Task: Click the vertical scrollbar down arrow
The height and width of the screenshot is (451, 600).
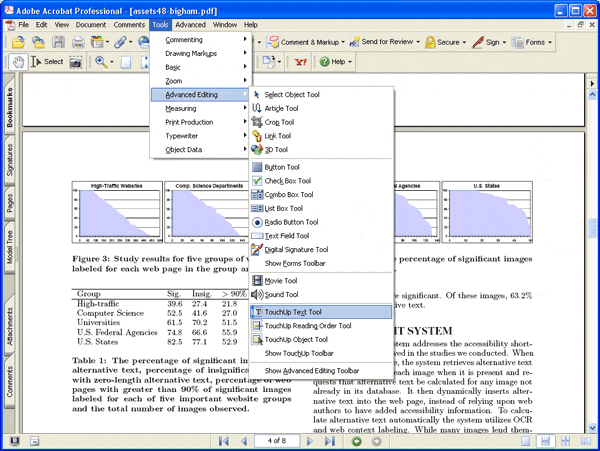Action: [592, 428]
